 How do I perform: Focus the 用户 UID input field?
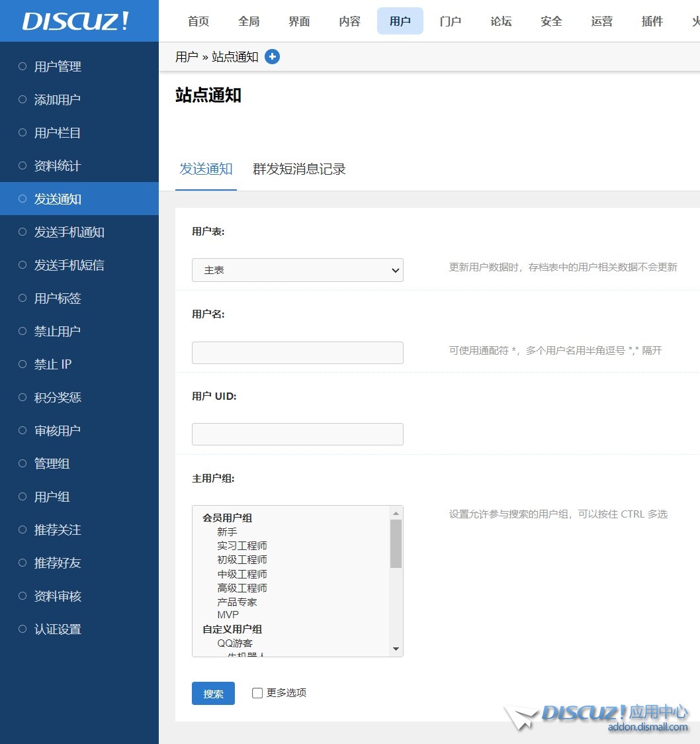pos(297,434)
